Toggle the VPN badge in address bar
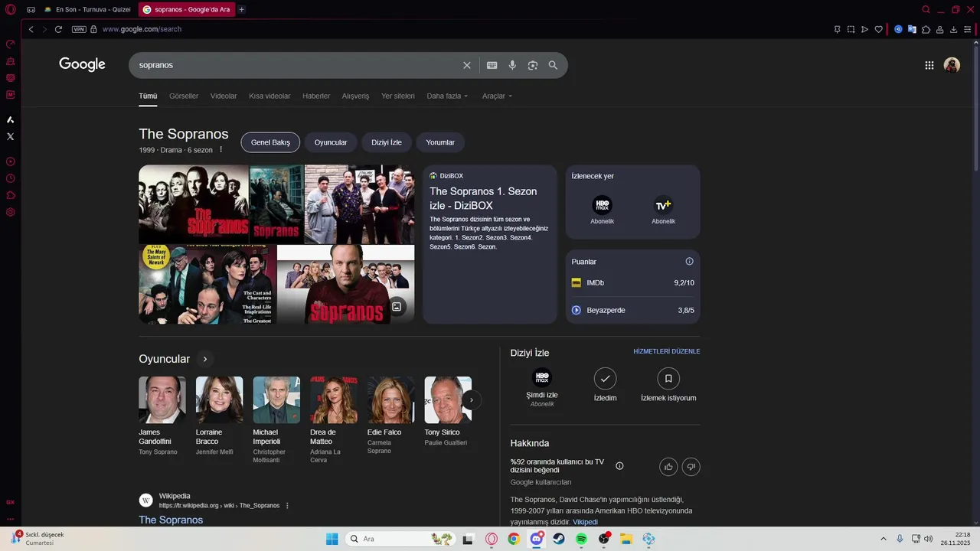 point(79,29)
